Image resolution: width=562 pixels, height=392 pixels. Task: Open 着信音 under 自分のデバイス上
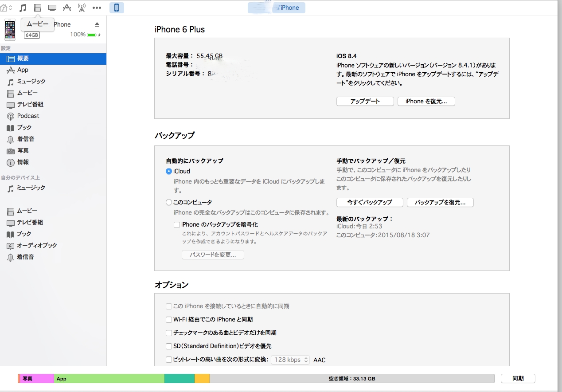tap(53, 257)
